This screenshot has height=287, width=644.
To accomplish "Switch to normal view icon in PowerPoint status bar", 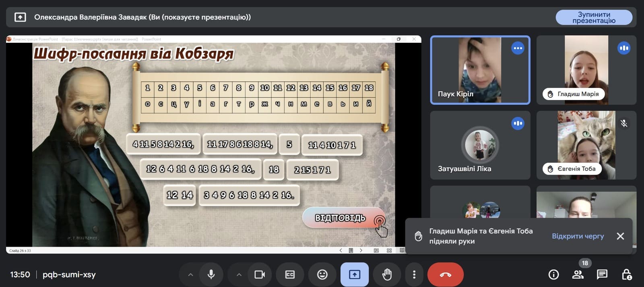I will (x=376, y=250).
